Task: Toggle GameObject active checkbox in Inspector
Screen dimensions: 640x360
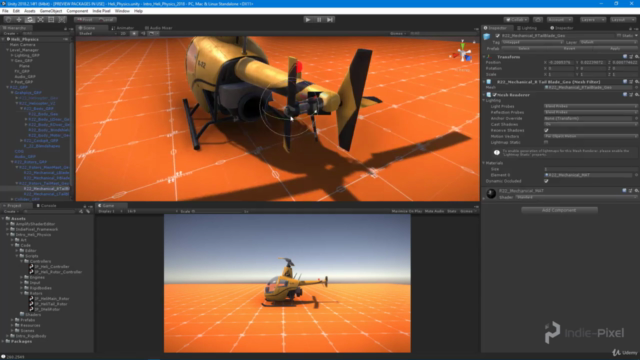Action: (497, 36)
